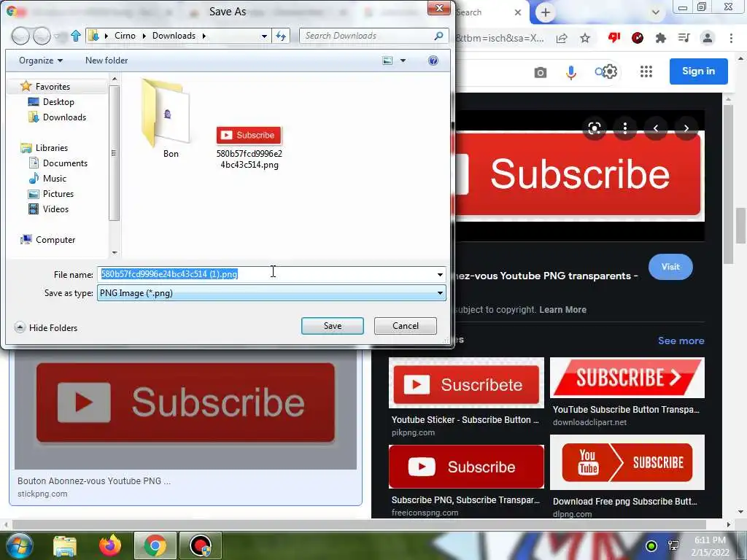Open the Save as type dropdown
The image size is (747, 560).
271,293
